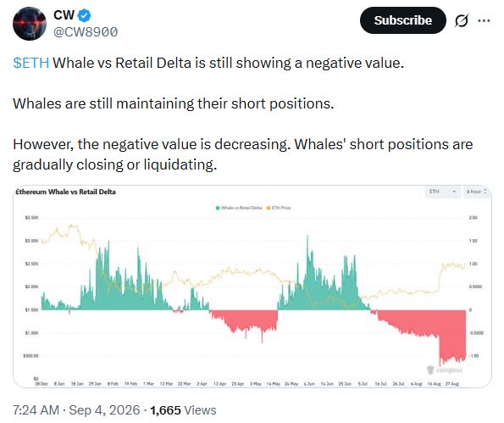The width and height of the screenshot is (504, 423).
Task: Click the coinglass watermark logo in chart
Action: [x=445, y=370]
